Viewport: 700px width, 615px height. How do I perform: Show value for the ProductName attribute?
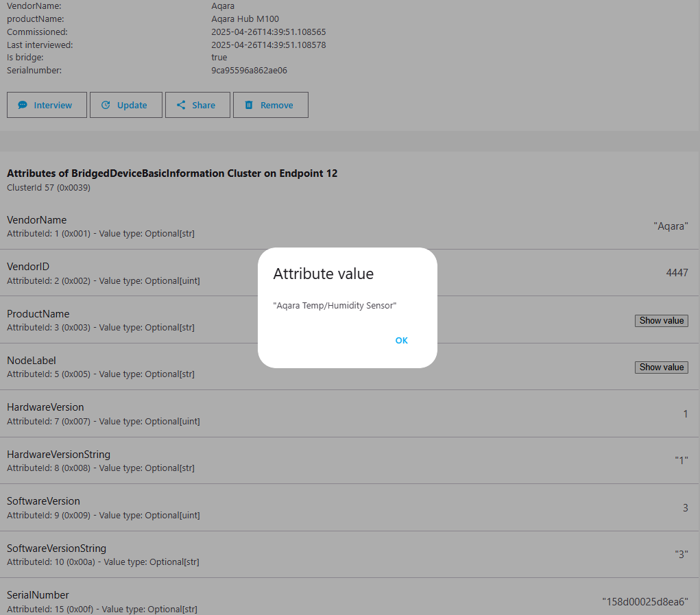point(661,320)
